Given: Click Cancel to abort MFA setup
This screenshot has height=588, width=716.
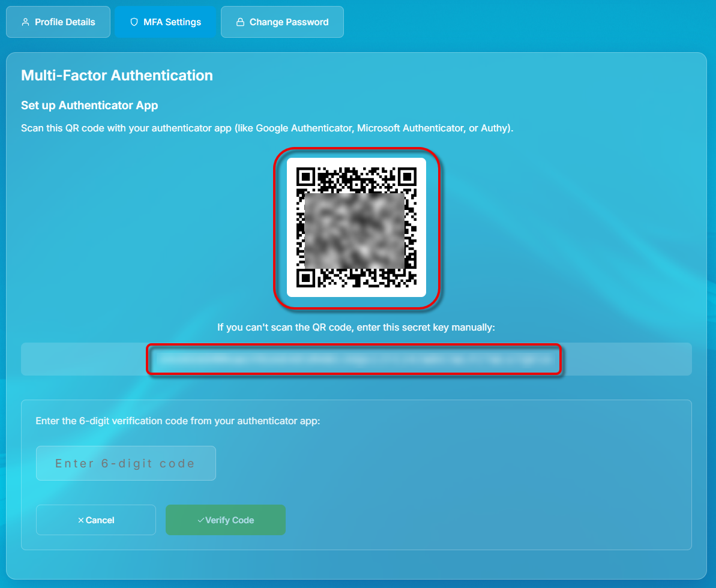Looking at the screenshot, I should pos(95,520).
